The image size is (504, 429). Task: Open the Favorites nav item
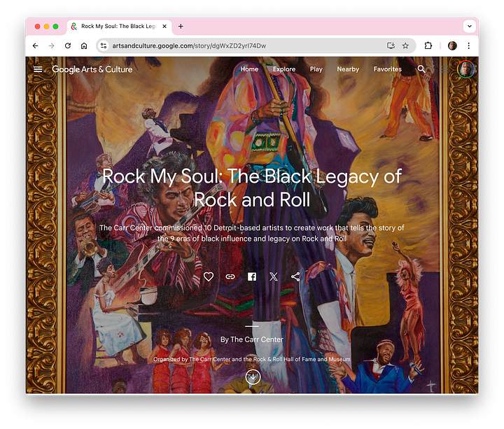coord(387,69)
